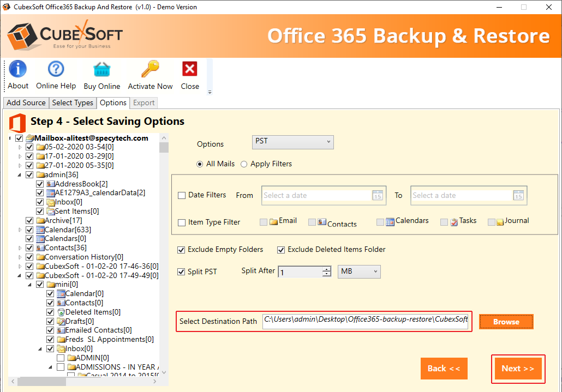The height and width of the screenshot is (392, 562).
Task: Open the PST format Options dropdown
Action: [x=293, y=142]
